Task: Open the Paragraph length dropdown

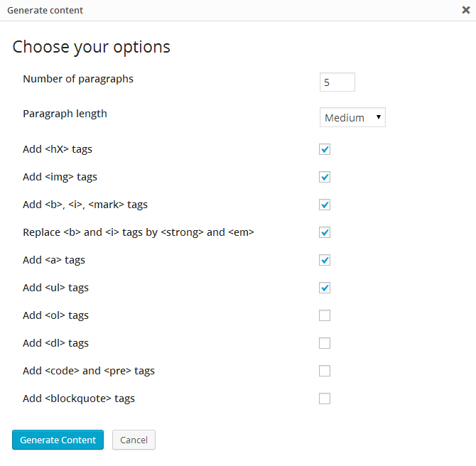Action: pyautogui.click(x=352, y=117)
